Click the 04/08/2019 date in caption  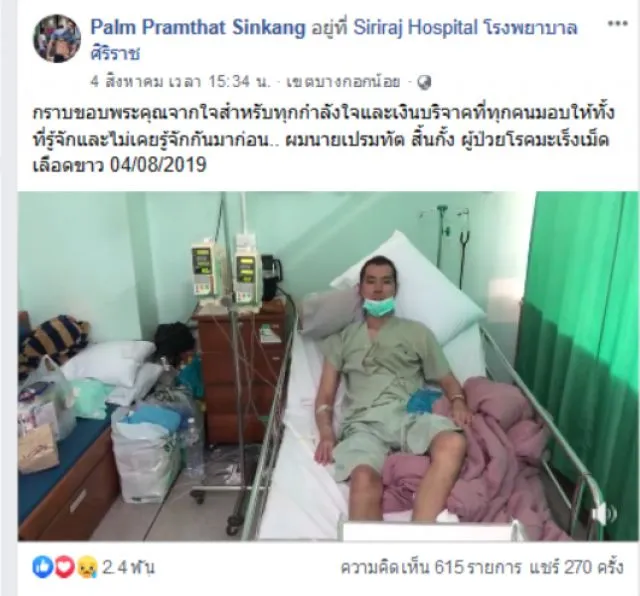pos(158,165)
